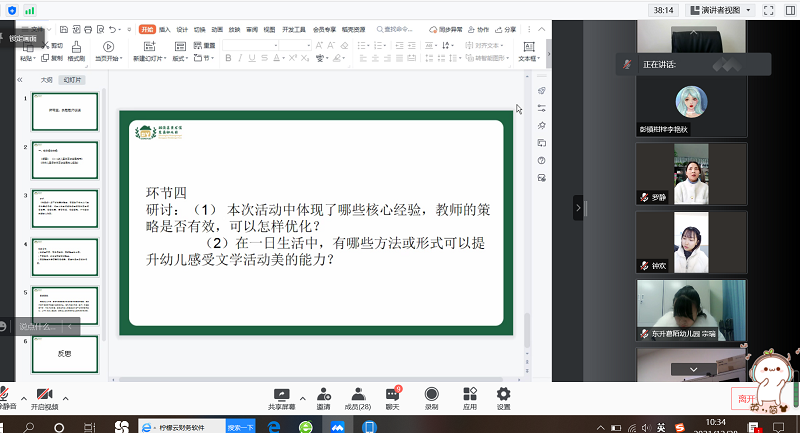
Task: Switch to the 插入 (Insert) ribbon tab
Action: (165, 30)
